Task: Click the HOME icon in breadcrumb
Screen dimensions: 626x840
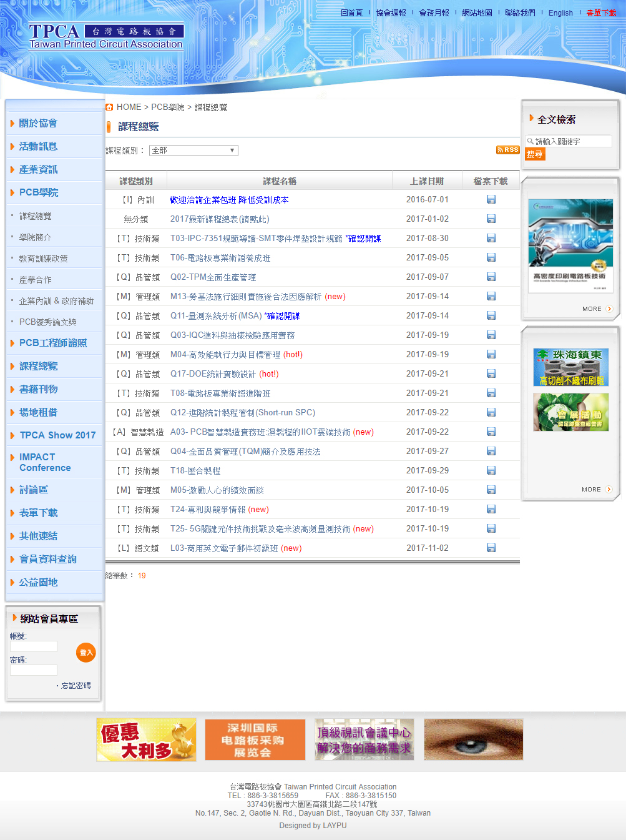Action: click(x=110, y=107)
